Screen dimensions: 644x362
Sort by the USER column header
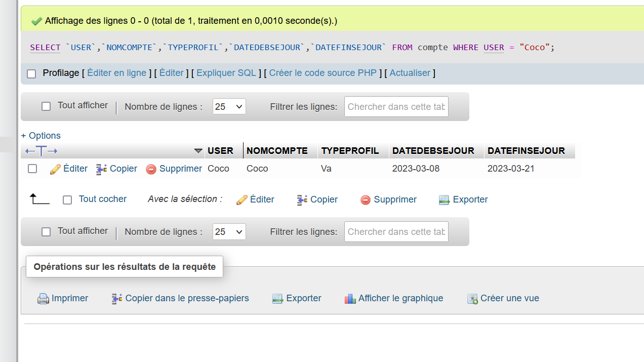click(220, 151)
